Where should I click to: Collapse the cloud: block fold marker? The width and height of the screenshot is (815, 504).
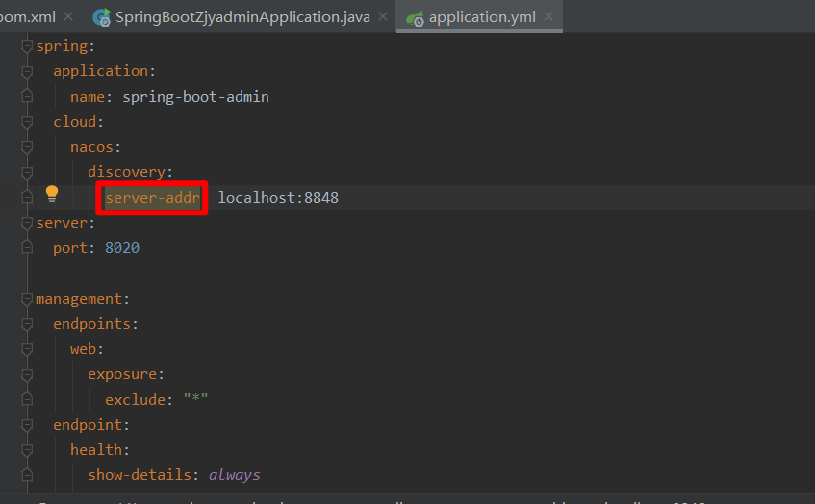click(27, 122)
